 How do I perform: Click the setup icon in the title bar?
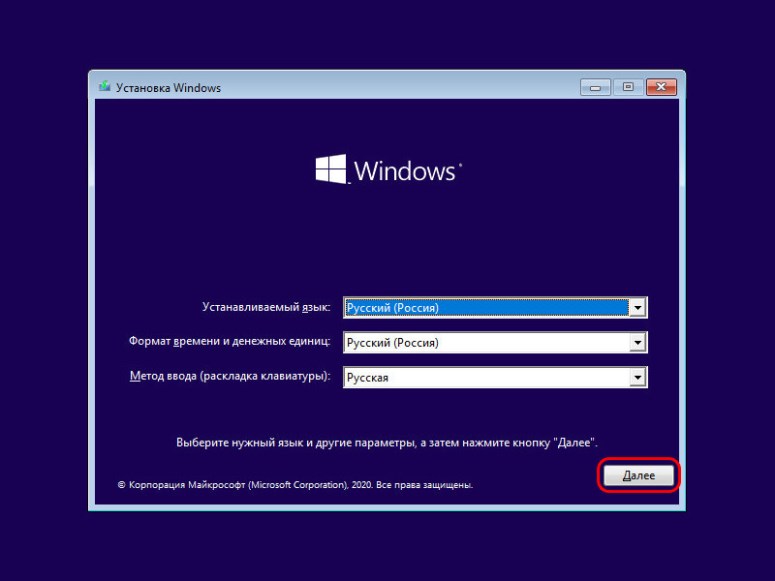click(105, 87)
